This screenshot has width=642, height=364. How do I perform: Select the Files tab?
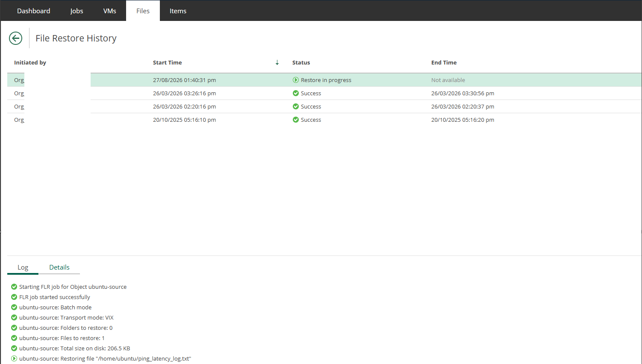[143, 11]
